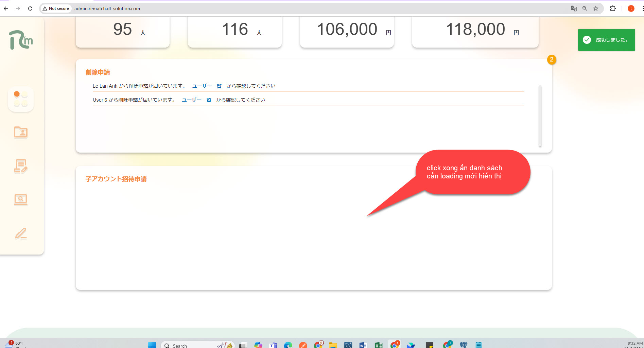Click the translate page icon in address bar
Viewport: 644px width, 348px height.
(574, 8)
